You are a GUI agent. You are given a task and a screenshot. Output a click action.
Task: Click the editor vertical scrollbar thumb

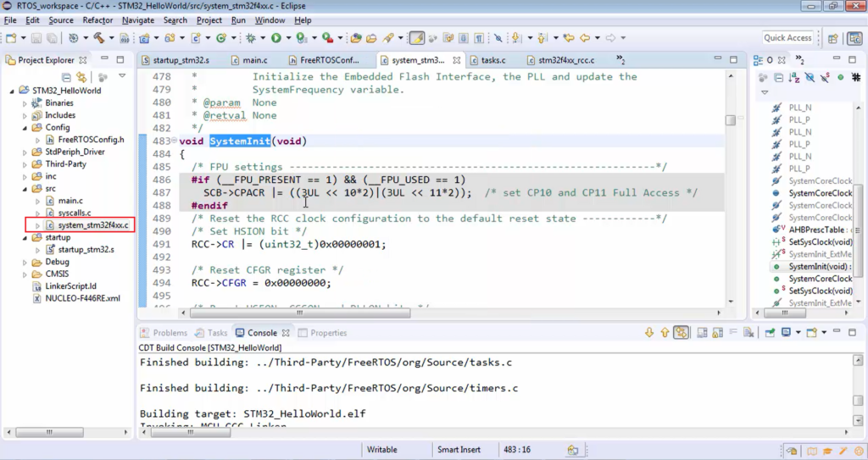731,120
